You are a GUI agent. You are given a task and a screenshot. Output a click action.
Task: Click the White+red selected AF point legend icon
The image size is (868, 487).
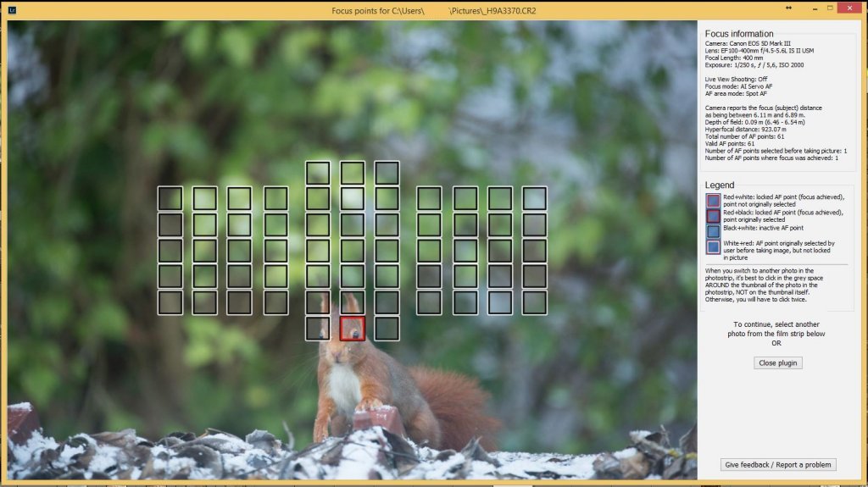[713, 247]
